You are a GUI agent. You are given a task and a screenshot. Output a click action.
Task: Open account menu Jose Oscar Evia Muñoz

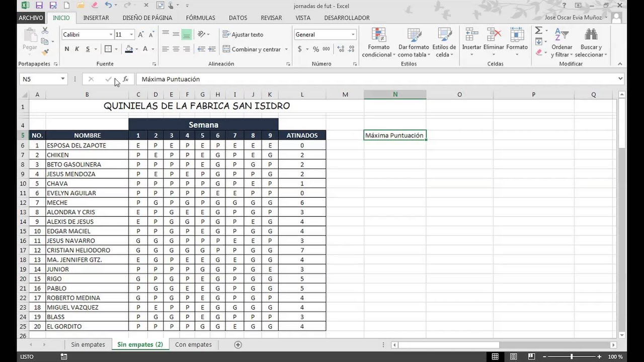pyautogui.click(x=576, y=18)
